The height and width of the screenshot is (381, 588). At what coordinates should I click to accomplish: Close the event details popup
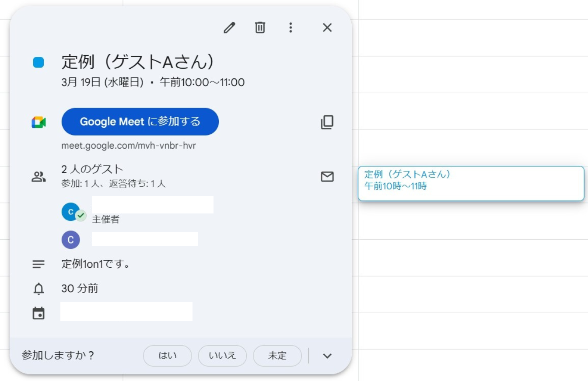click(x=327, y=28)
